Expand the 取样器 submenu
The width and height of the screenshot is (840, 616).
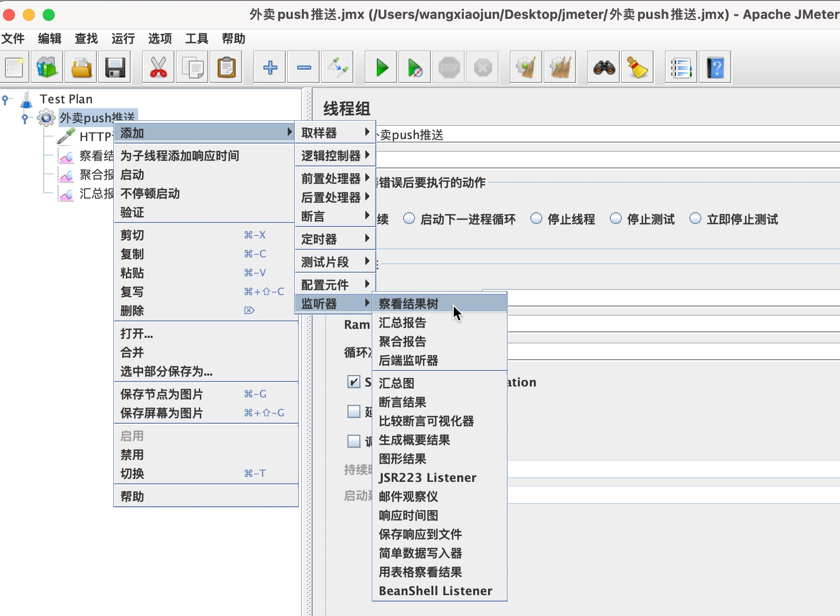tap(335, 133)
